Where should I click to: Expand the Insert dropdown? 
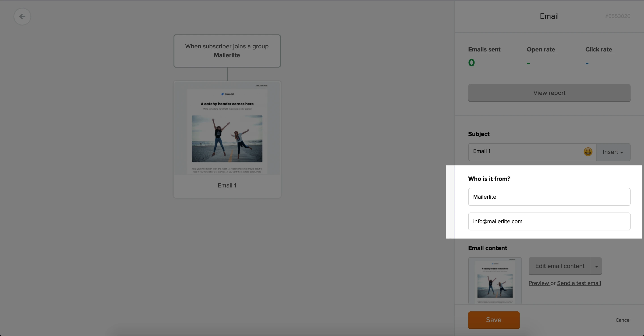coord(613,152)
